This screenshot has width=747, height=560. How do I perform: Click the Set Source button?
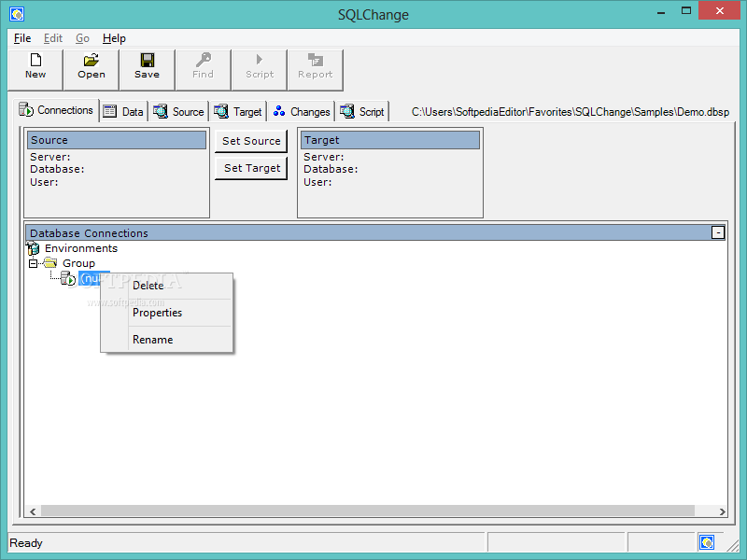(x=251, y=141)
